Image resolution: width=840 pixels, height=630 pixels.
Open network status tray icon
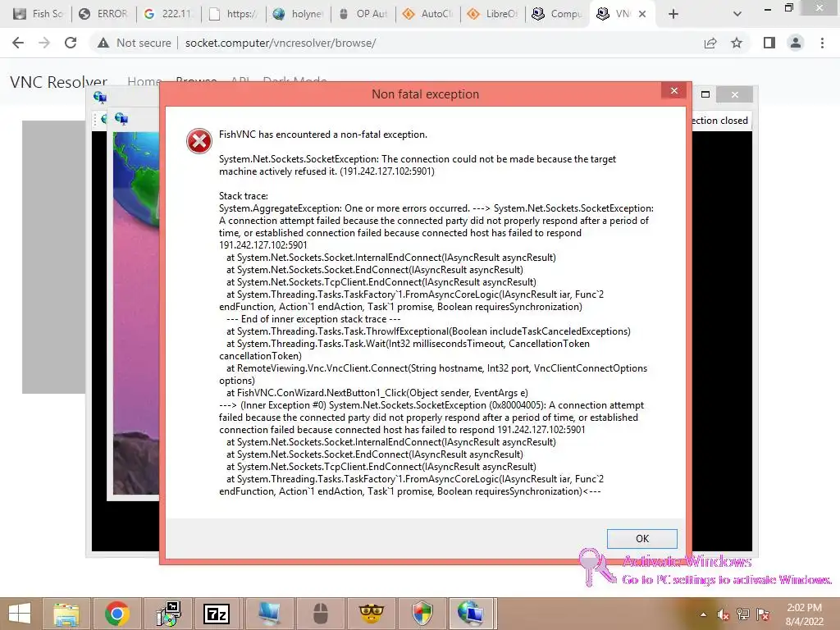click(x=743, y=614)
